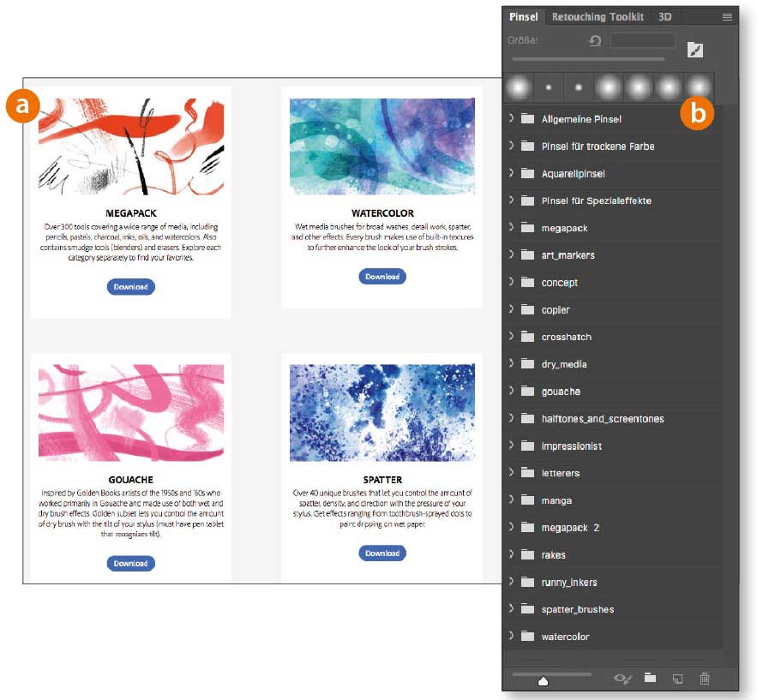Click folder icon of art_markers
Image resolution: width=757 pixels, height=700 pixels.
[x=528, y=254]
